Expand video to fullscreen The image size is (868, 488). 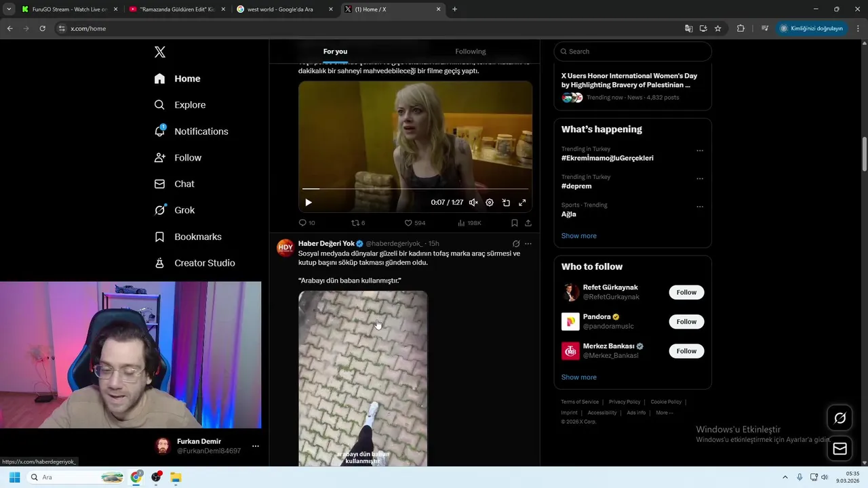pos(522,203)
